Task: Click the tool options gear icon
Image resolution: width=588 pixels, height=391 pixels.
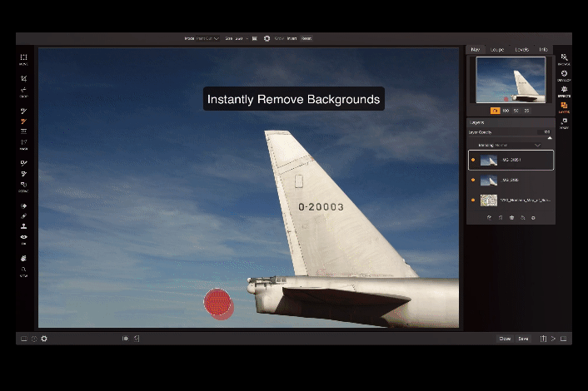Action: click(267, 38)
